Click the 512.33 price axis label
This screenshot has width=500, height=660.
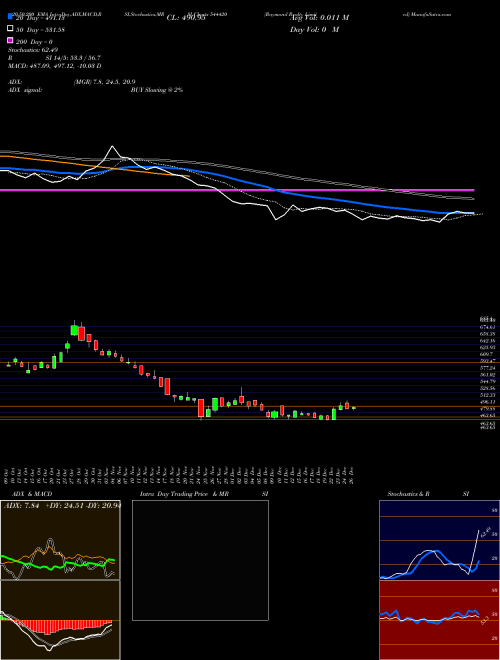[x=487, y=395]
